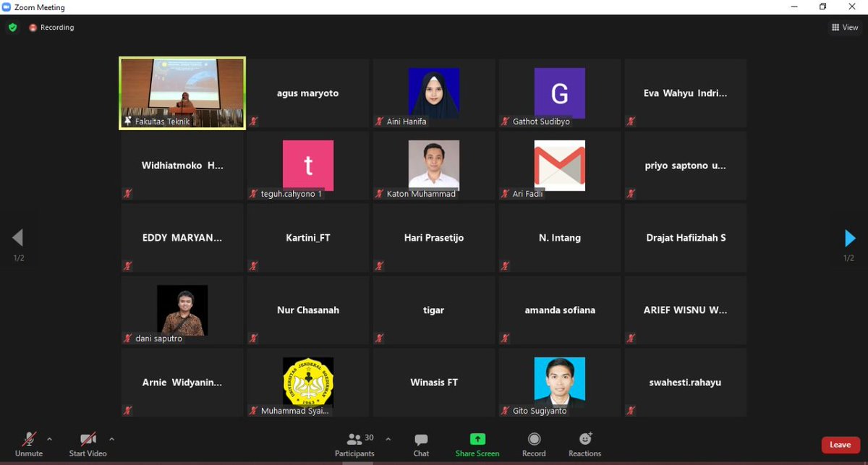Select the agus maryoto tile
The image size is (868, 465).
pos(308,93)
